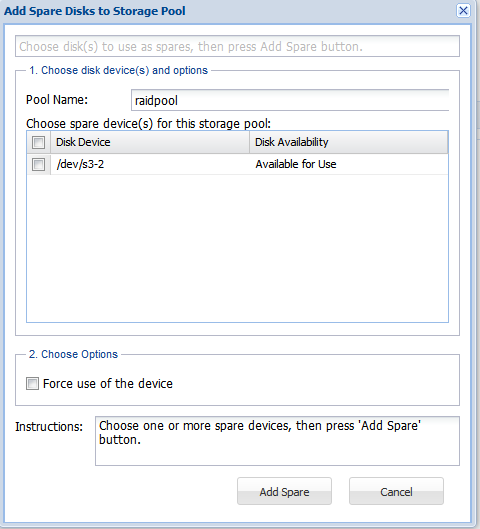Select the /dev/s3-2 device name cell

(x=150, y=164)
